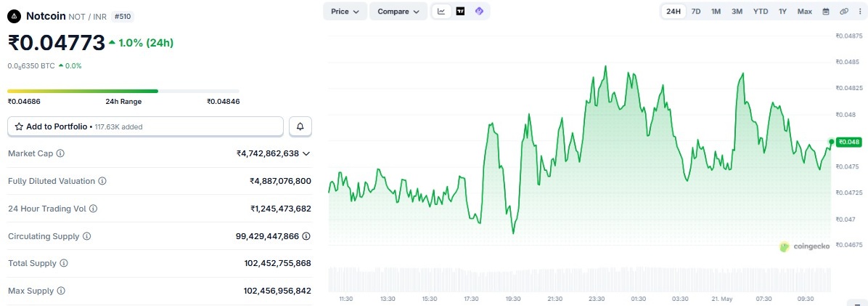Click the purple diamond chart icon
The height and width of the screenshot is (306, 868).
479,11
